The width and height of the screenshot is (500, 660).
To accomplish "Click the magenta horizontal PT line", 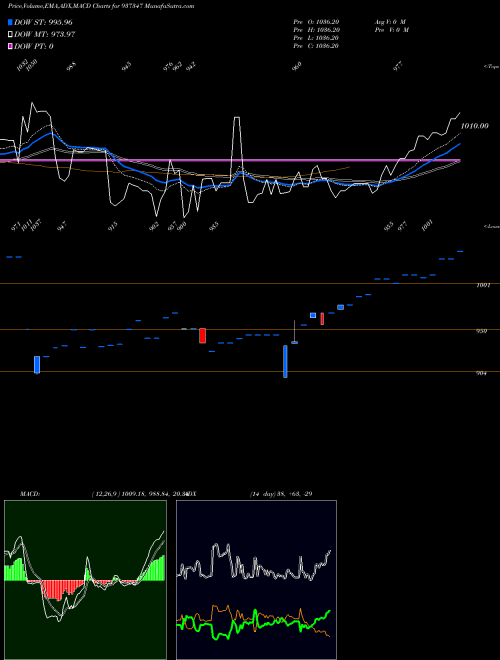I will tap(230, 160).
